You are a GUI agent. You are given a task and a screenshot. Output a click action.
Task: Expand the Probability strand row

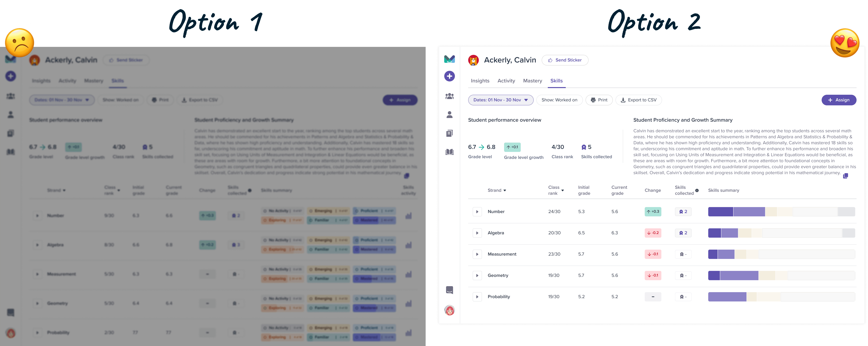click(477, 296)
